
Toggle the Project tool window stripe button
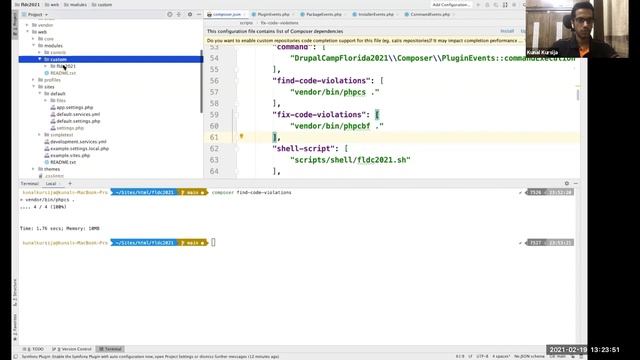click(x=15, y=25)
